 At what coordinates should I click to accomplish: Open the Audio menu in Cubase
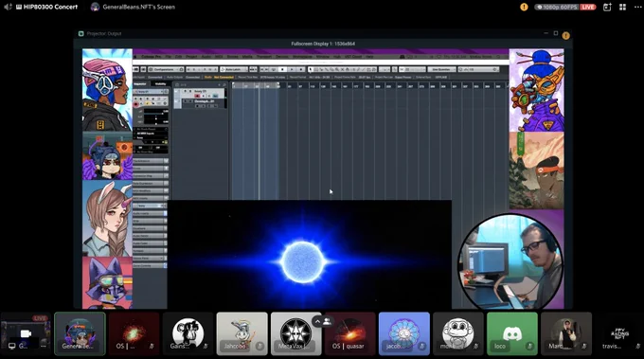coord(206,57)
